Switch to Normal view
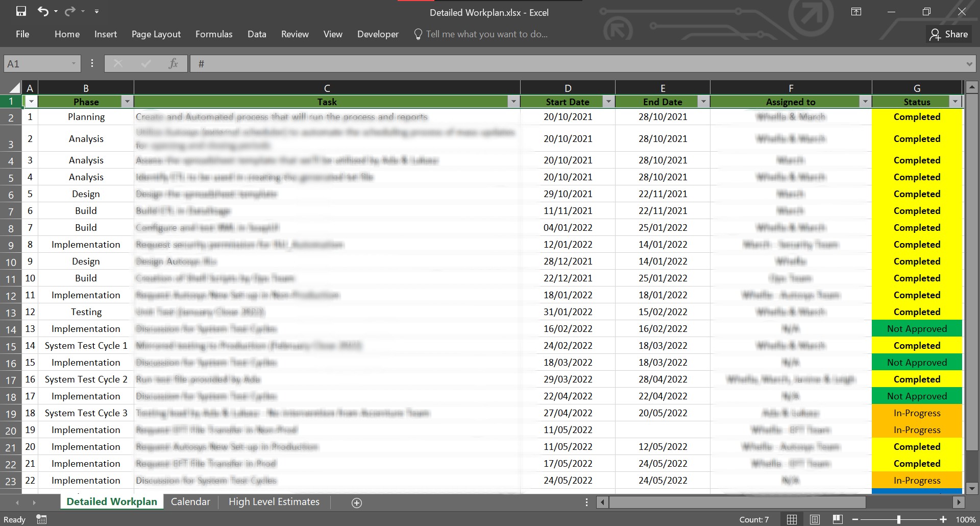 (x=792, y=519)
